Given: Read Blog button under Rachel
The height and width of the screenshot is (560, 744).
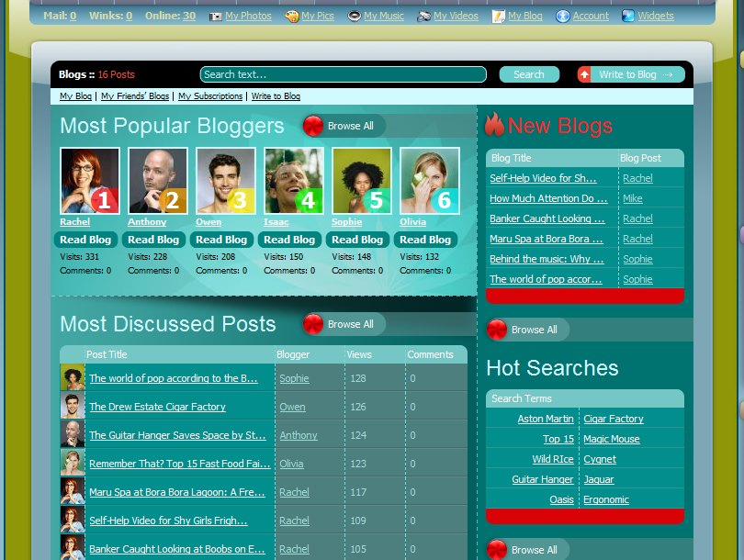Looking at the screenshot, I should pyautogui.click(x=88, y=240).
